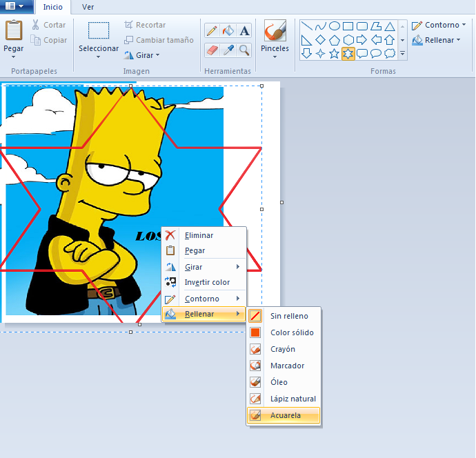Select Acuarela fill option
Image resolution: width=476 pixels, height=458 pixels.
(x=284, y=415)
